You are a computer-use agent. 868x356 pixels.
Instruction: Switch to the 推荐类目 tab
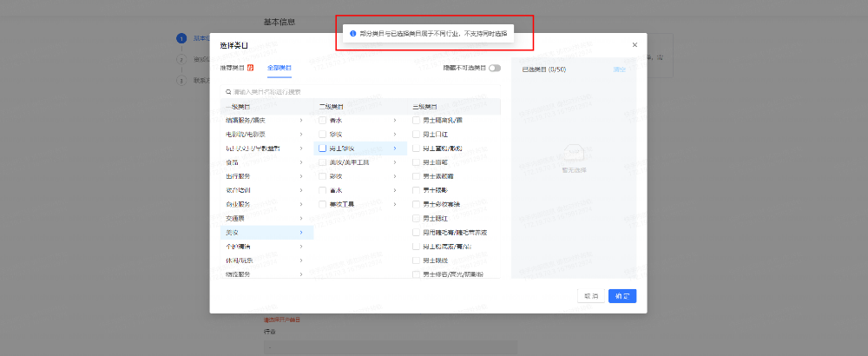point(232,68)
